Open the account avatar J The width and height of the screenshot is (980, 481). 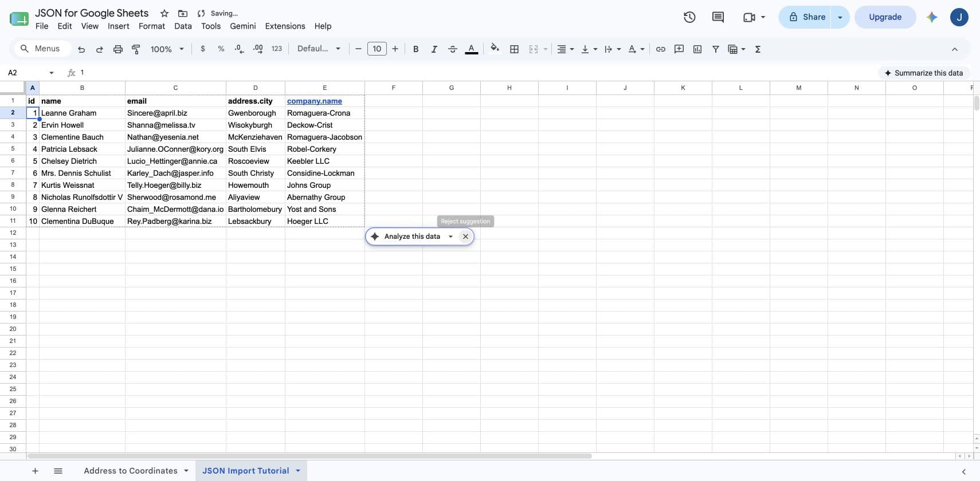(959, 17)
